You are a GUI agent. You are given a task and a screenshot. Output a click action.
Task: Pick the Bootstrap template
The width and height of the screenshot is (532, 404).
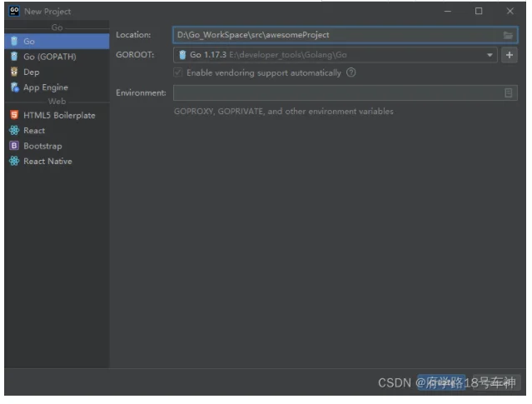pyautogui.click(x=57, y=146)
